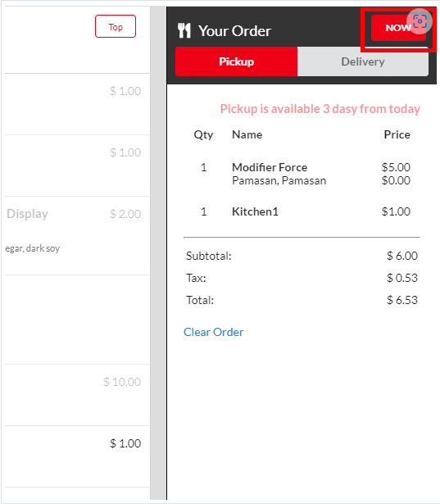Click the Kitchen1 quantity value
The image size is (440, 504).
(204, 211)
